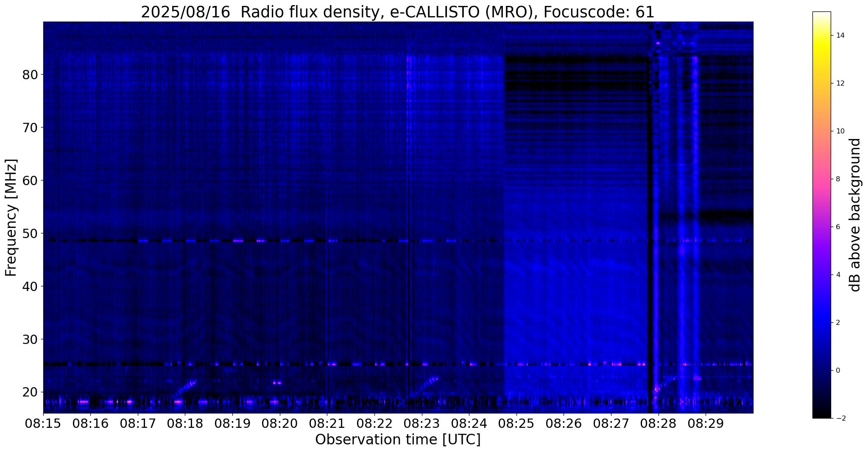
Task: Click the 08:18 time tick label
Action: 185,423
